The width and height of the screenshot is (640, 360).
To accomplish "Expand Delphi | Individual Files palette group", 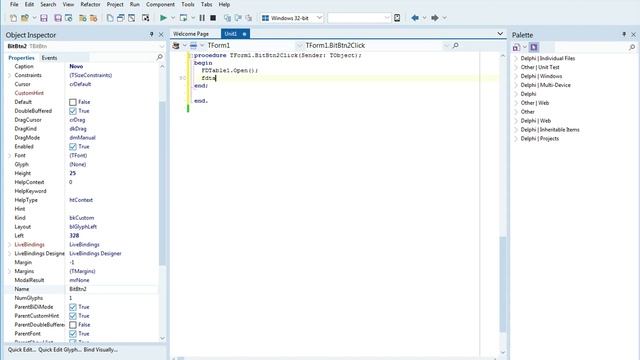I will [x=516, y=58].
